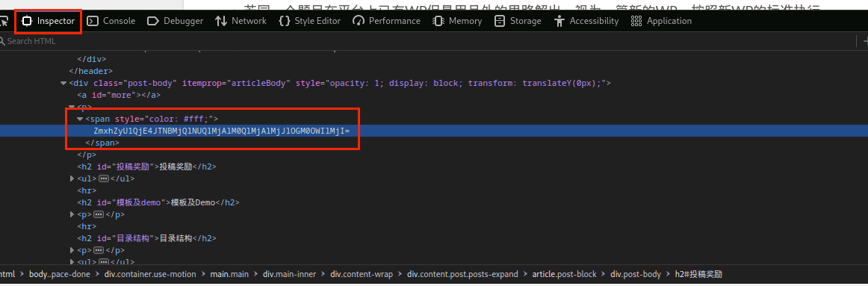Click article.post-block breadcrumb
Viewport: 868px width, 286px height.
[565, 274]
